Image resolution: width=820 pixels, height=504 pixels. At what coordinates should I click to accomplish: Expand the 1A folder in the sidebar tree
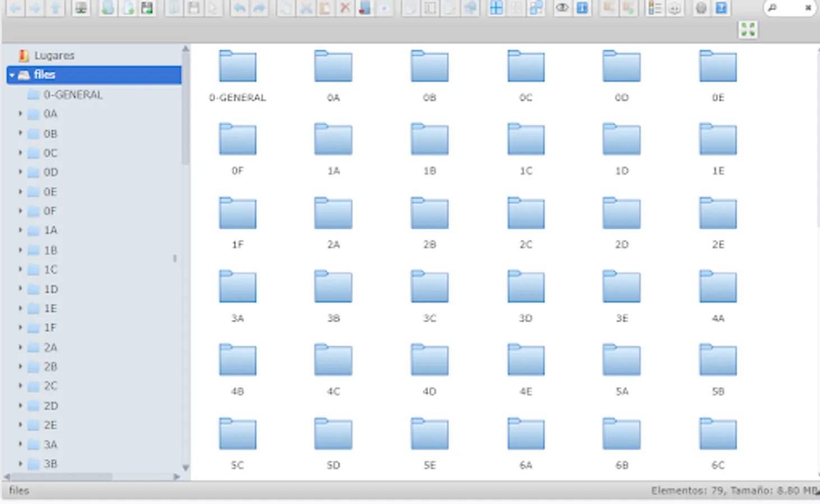point(21,230)
